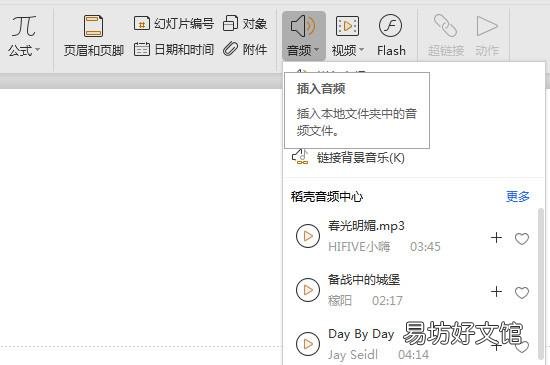This screenshot has height=365, width=550.
Task: Click the 02:17 duration
Action: pos(387,300)
